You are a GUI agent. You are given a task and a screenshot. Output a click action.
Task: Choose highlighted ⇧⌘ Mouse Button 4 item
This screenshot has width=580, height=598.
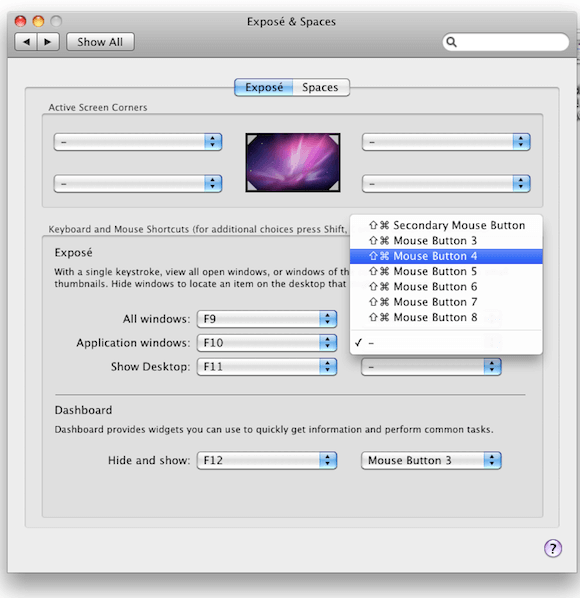[x=446, y=256]
